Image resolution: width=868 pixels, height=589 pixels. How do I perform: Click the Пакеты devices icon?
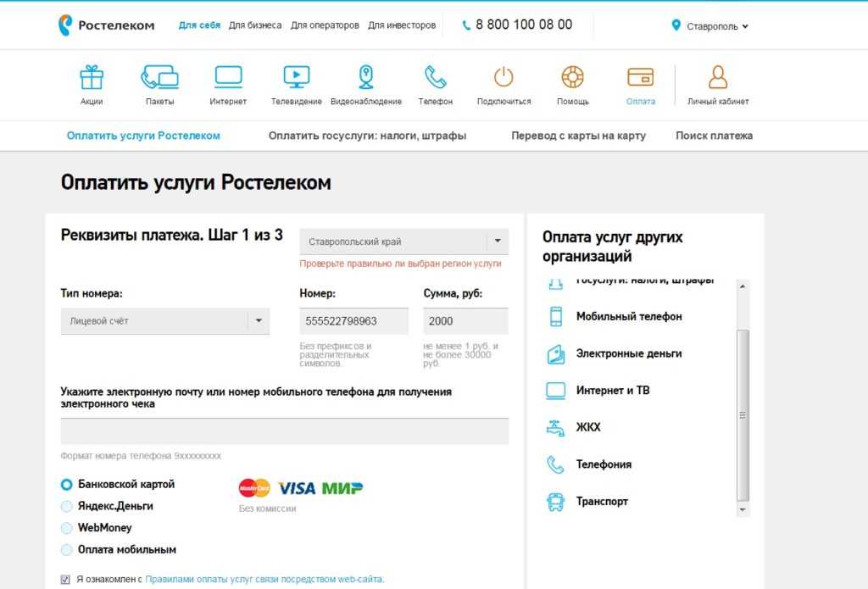[x=159, y=77]
